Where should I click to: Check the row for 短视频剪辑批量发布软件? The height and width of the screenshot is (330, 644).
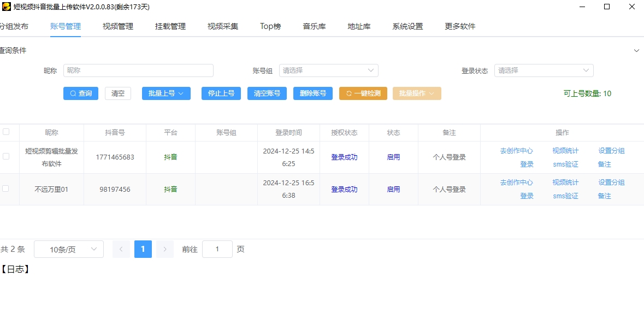click(x=6, y=156)
